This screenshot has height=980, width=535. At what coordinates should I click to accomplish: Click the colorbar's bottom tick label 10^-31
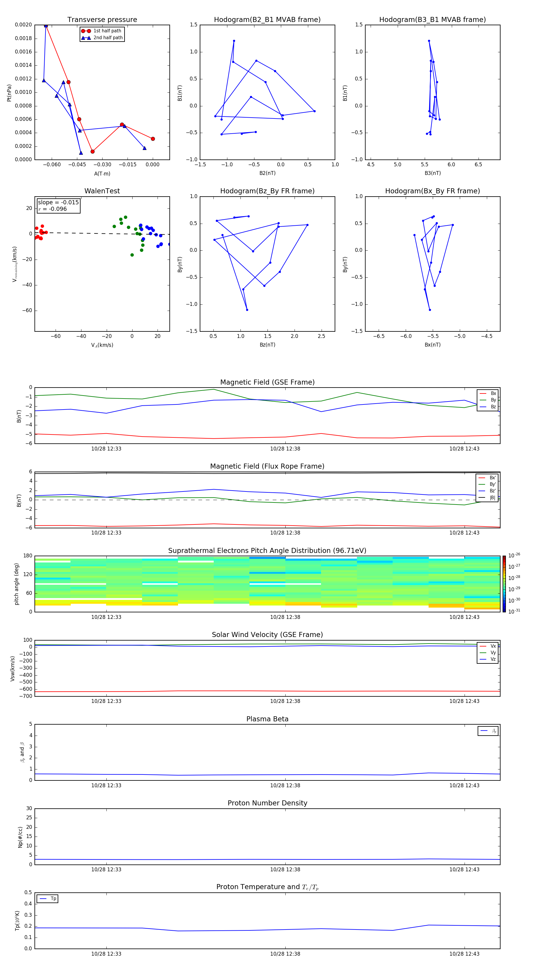[x=514, y=611]
